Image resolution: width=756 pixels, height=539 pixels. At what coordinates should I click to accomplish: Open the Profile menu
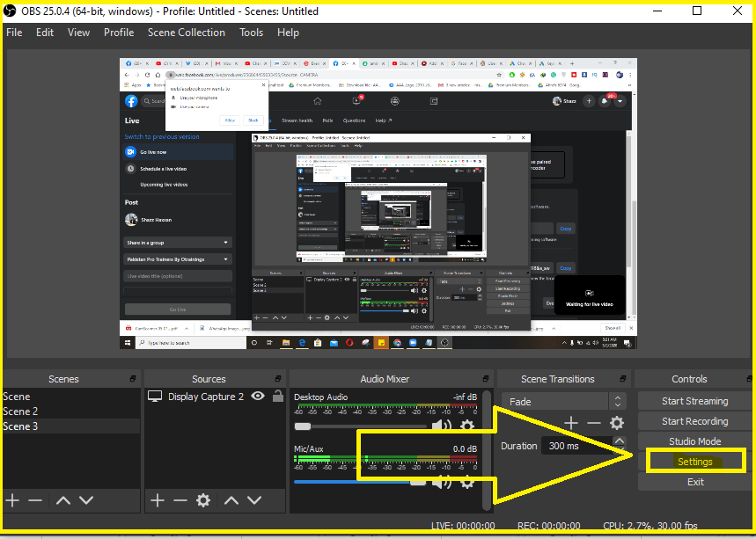point(119,33)
